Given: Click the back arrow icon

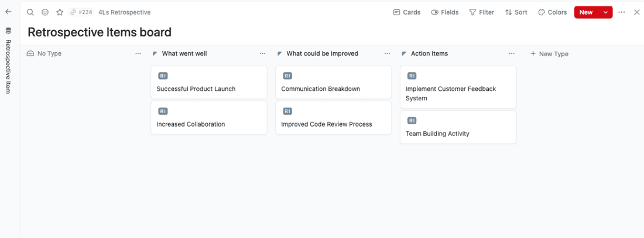Looking at the screenshot, I should click(8, 12).
